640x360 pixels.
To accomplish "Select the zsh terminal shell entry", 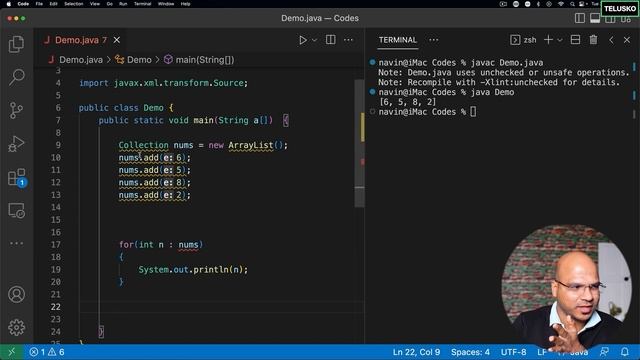I will point(523,40).
